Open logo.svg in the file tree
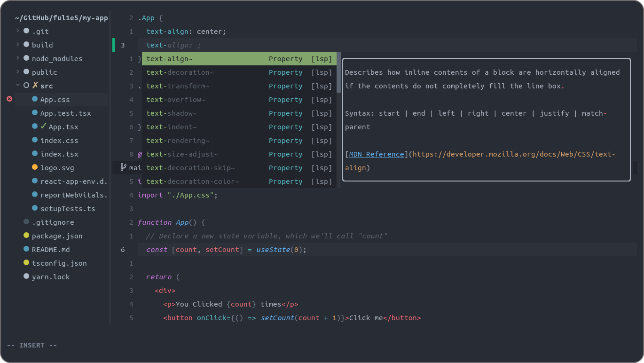Image resolution: width=644 pixels, height=363 pixels. point(57,168)
